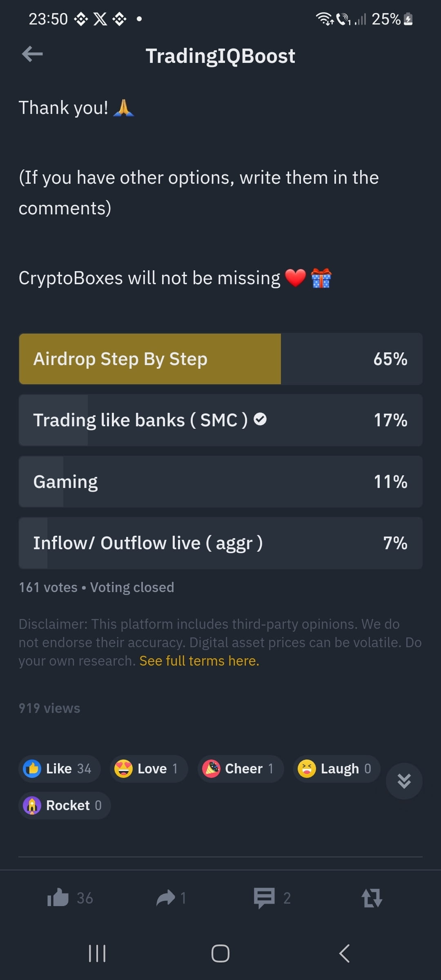Screen dimensions: 441x980
Task: Open See full terms here link
Action: [x=199, y=660]
